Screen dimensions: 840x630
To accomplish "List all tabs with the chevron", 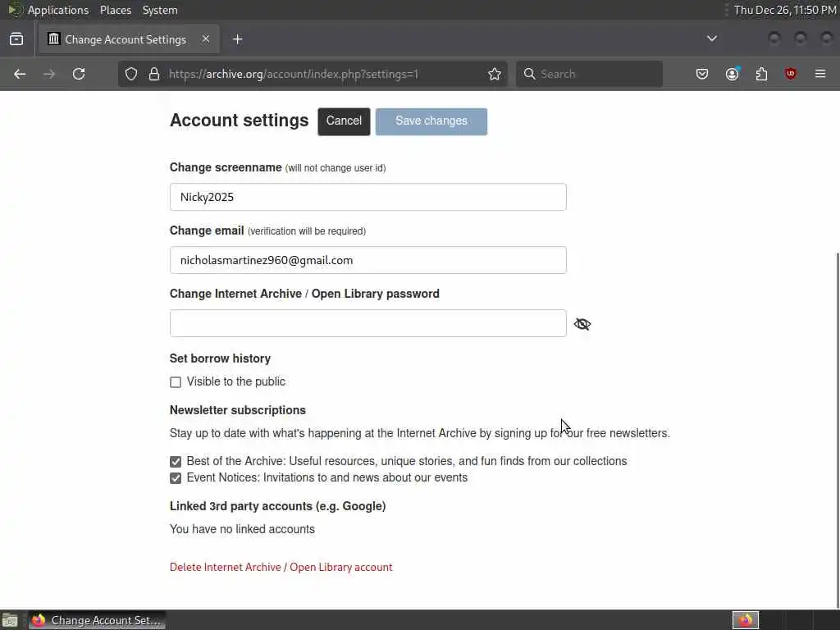I will (712, 39).
